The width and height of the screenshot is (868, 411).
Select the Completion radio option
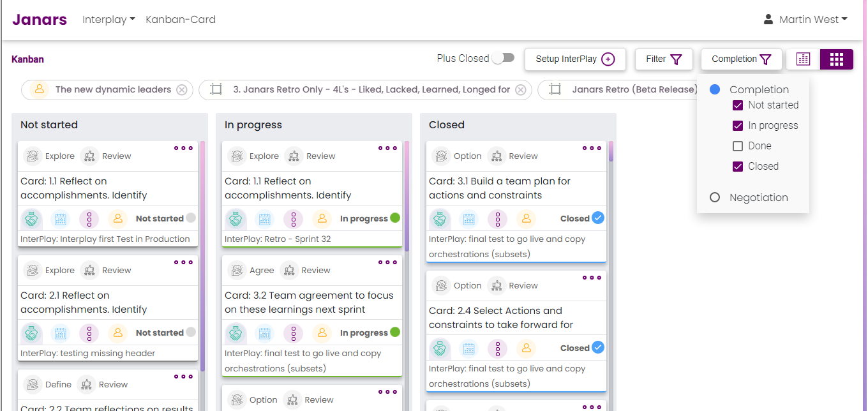pos(715,89)
